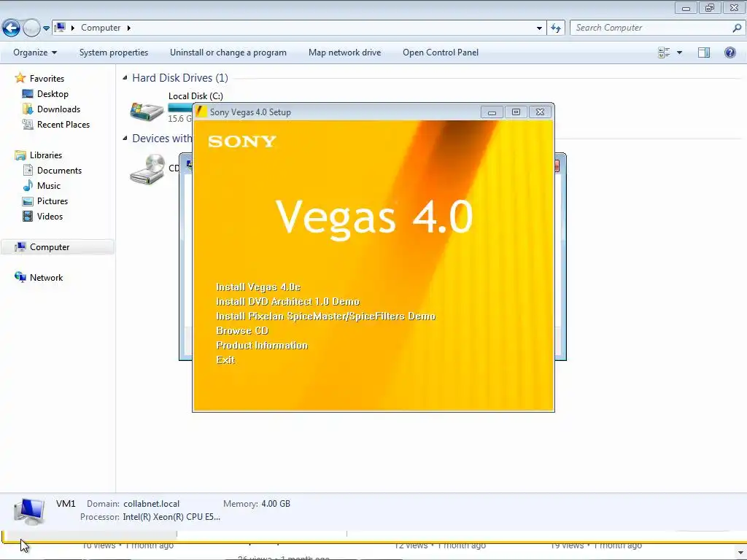This screenshot has height=560, width=747.
Task: Open the Documents library
Action: pyautogui.click(x=59, y=171)
